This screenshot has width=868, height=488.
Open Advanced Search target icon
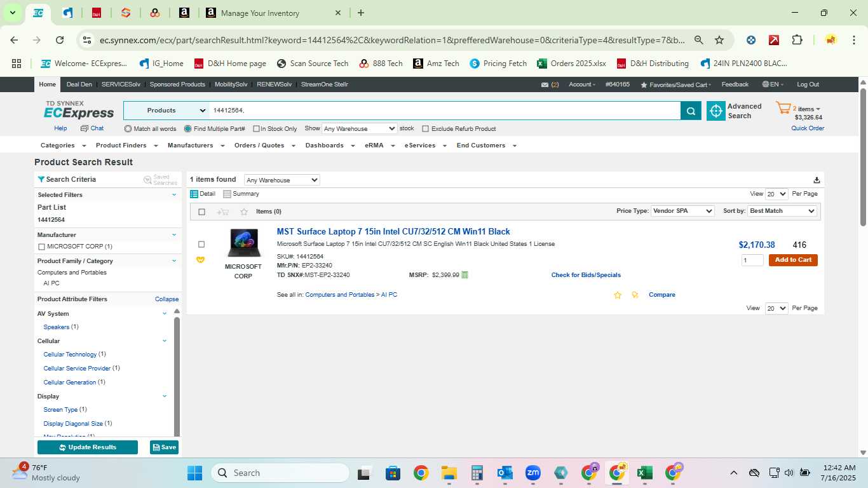coord(716,111)
